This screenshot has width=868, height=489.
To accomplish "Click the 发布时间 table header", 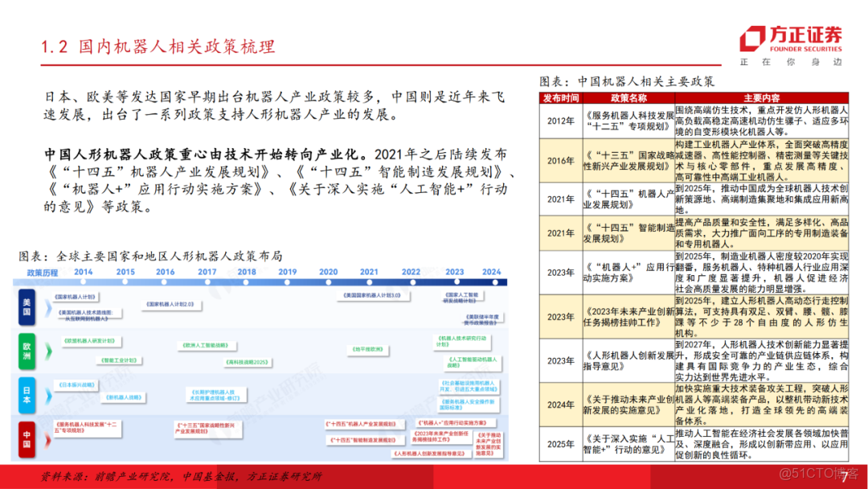I will [x=560, y=97].
